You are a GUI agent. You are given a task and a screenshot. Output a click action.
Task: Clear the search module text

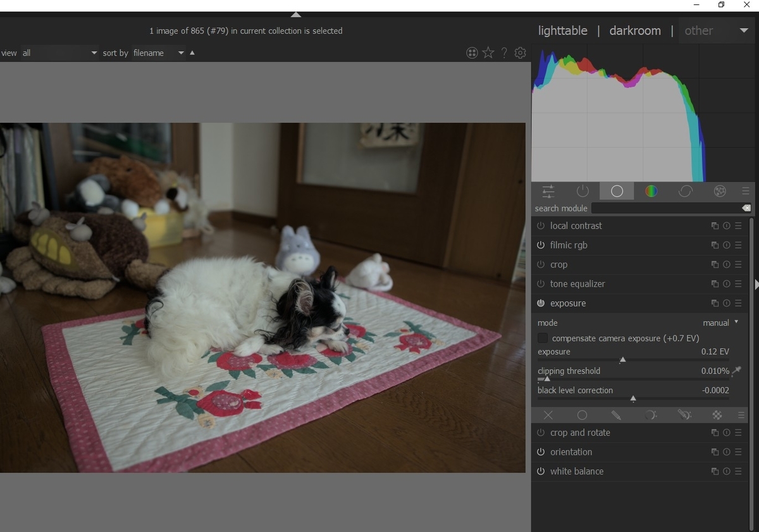[746, 208]
